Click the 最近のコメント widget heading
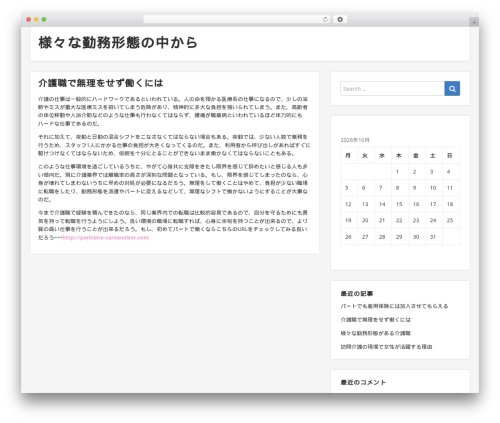 pos(363,382)
